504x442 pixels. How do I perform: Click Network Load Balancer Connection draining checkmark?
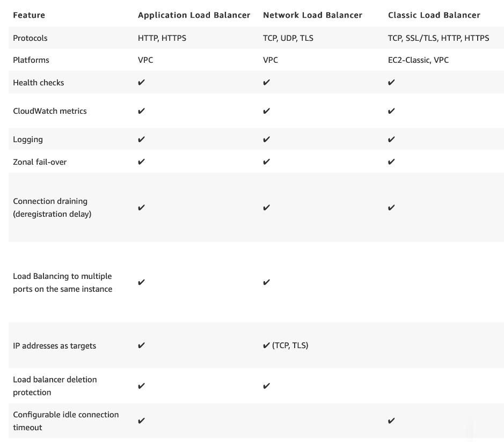[267, 208]
